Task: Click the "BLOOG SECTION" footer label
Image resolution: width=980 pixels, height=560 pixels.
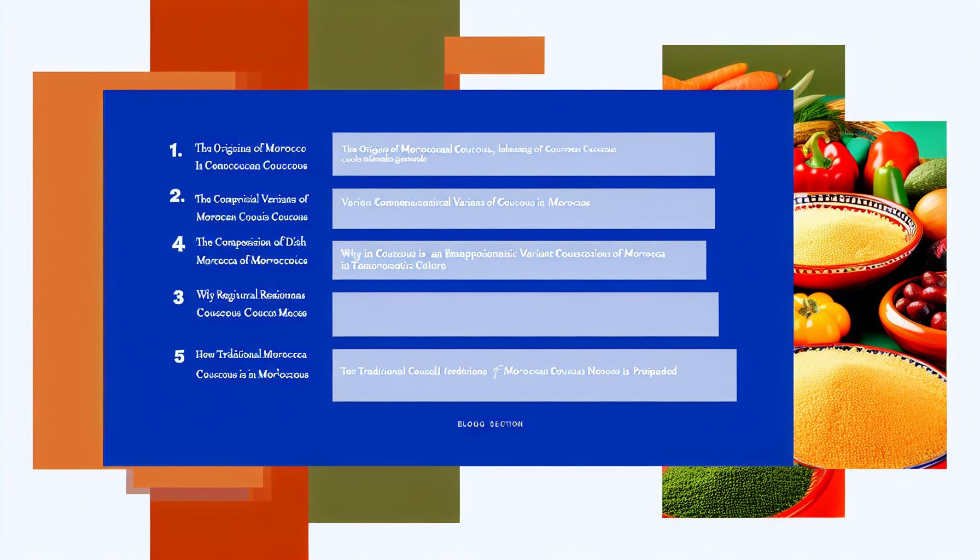Action: tap(490, 424)
